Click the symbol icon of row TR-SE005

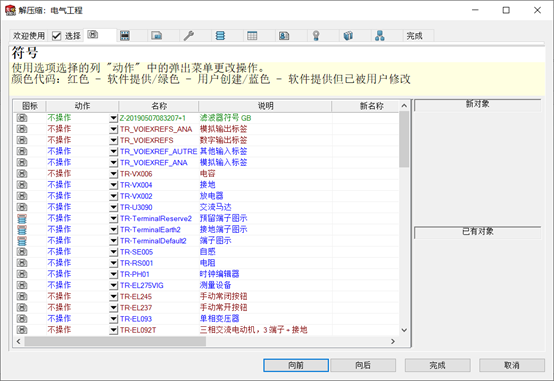click(x=22, y=252)
